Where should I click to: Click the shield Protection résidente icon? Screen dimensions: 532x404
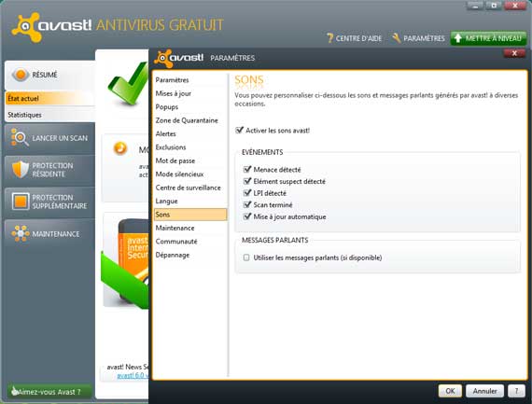(x=21, y=169)
